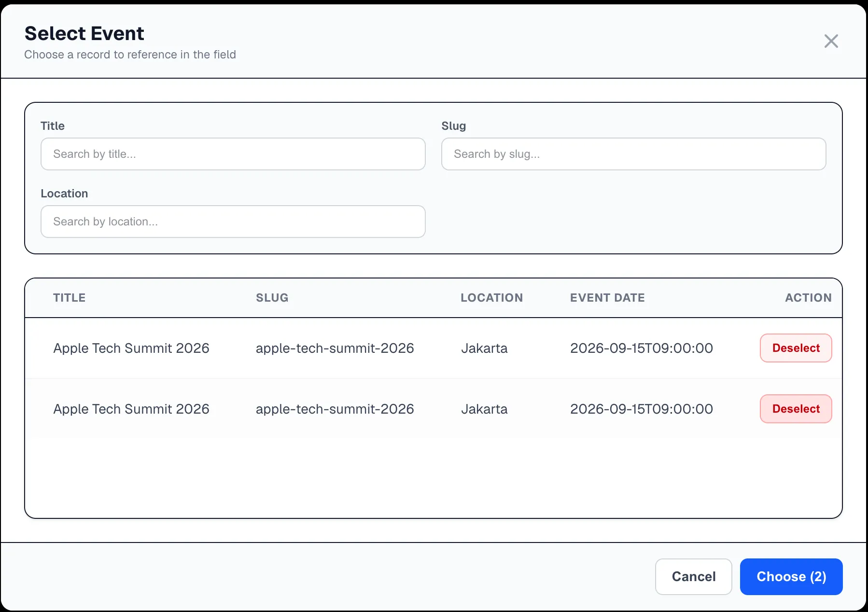Click the ACTION column header

click(x=808, y=298)
